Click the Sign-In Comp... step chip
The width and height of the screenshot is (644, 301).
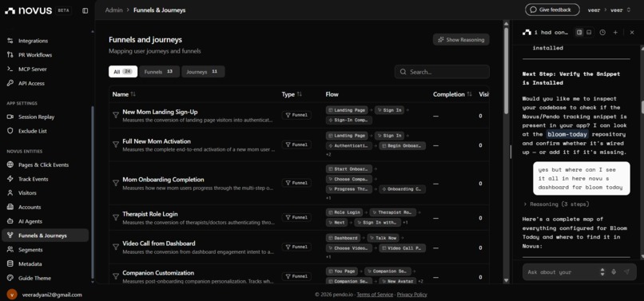tap(349, 121)
